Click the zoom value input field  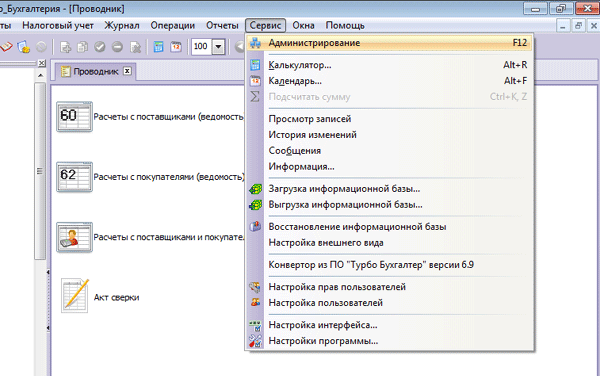[202, 47]
